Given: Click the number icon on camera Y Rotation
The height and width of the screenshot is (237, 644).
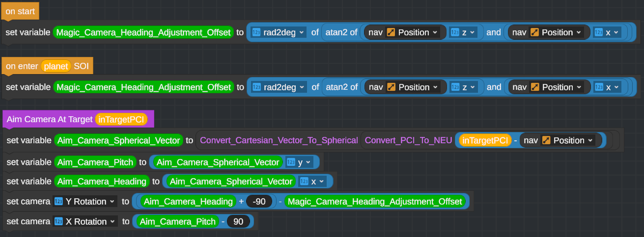Looking at the screenshot, I should click(x=58, y=202).
